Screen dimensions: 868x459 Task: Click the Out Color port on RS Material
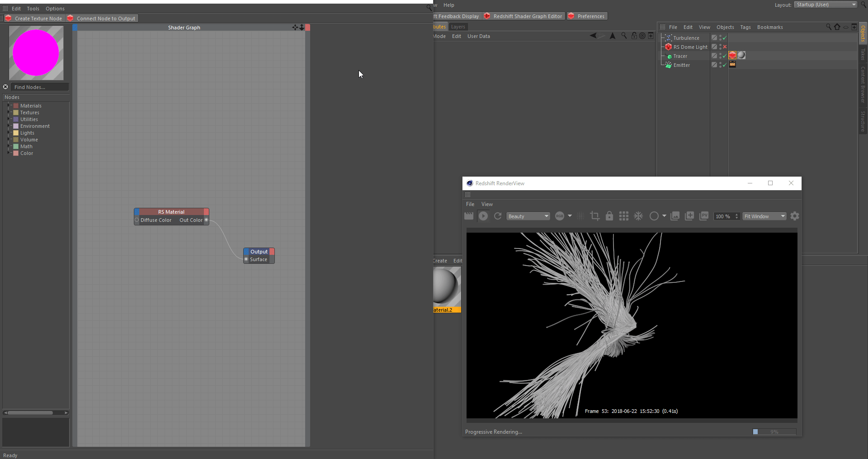coord(206,220)
